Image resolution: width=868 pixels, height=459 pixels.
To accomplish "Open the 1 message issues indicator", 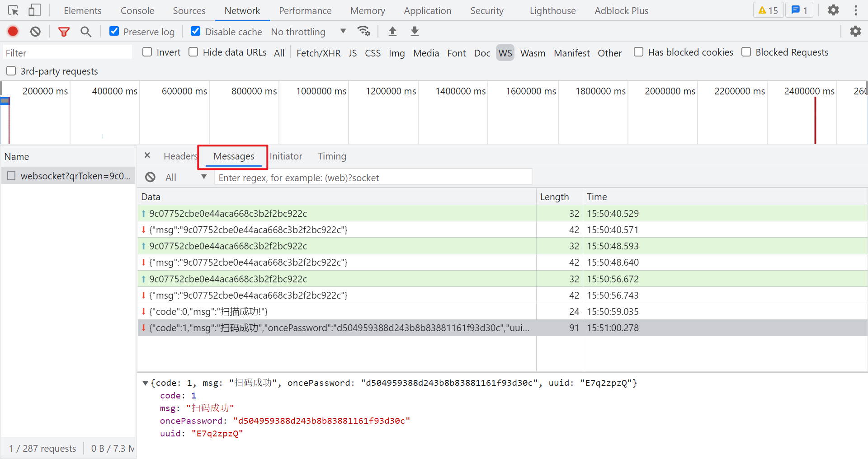I will (799, 10).
